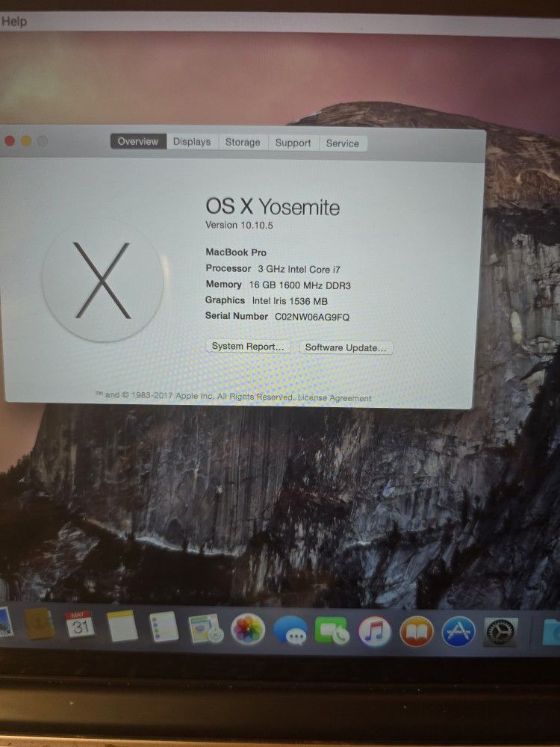Select the Service tab
The height and width of the screenshot is (747, 560).
[343, 143]
